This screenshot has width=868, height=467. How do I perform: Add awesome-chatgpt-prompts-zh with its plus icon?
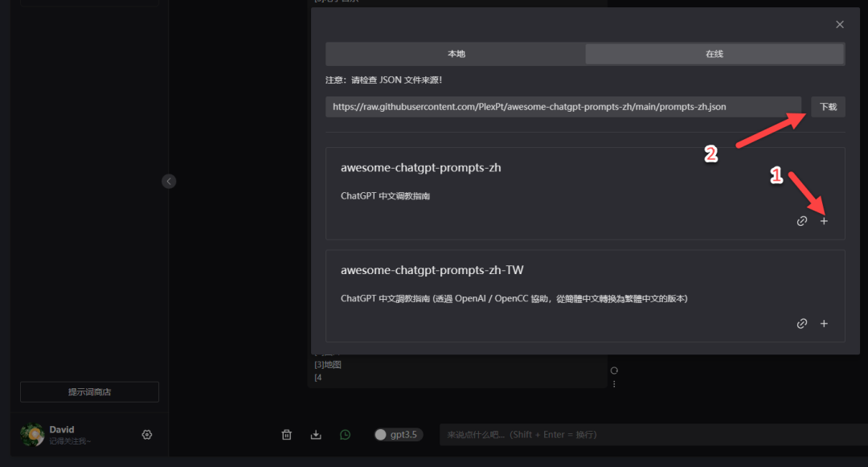pyautogui.click(x=824, y=221)
